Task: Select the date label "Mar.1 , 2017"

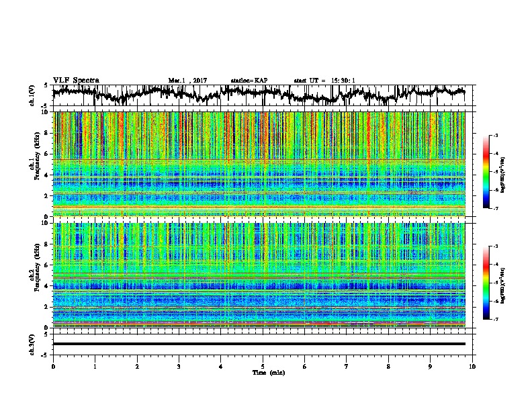Action: click(187, 81)
